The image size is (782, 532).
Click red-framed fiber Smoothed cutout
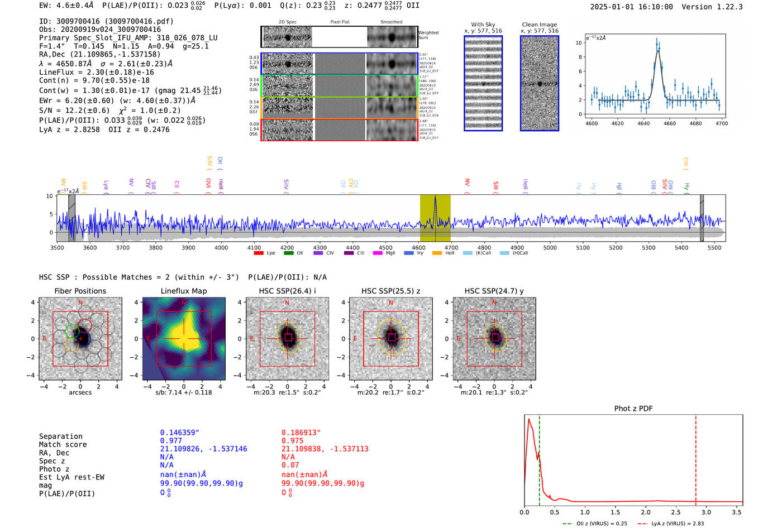(x=392, y=130)
